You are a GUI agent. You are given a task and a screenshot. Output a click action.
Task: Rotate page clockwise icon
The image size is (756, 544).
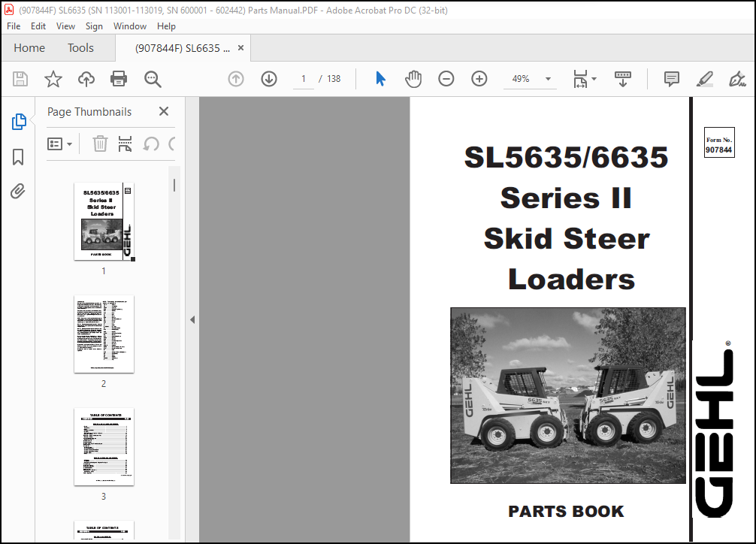(171, 144)
